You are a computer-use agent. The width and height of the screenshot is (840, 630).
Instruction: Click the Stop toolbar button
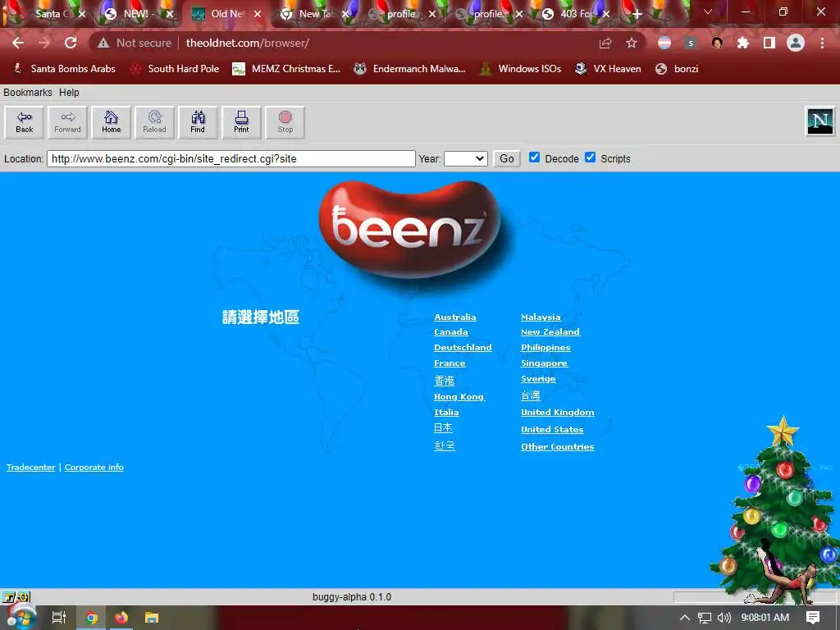(x=285, y=123)
